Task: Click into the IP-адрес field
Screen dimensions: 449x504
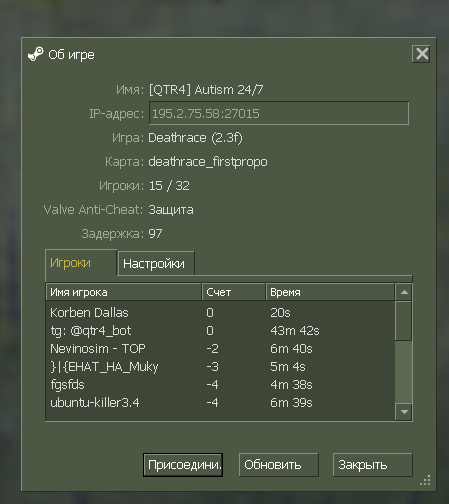Action: point(279,113)
